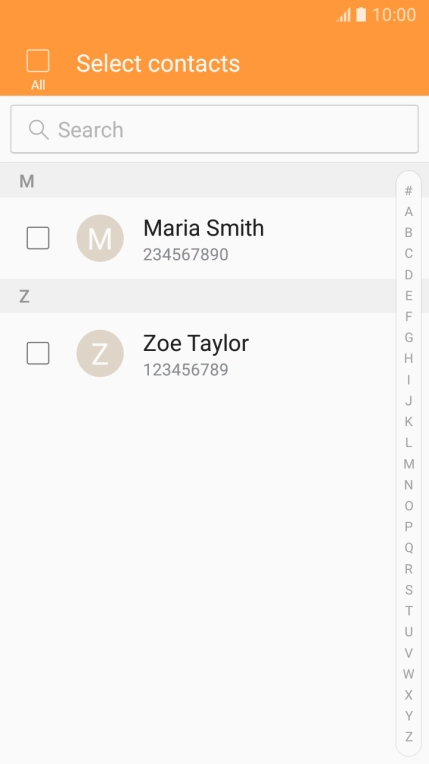This screenshot has width=429, height=764.
Task: Focus the Search contacts field
Action: pos(214,130)
